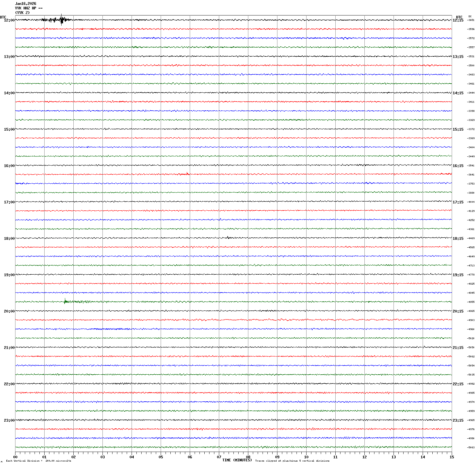
Task: Click the 22:15 label on the right side
Action: [x=458, y=384]
